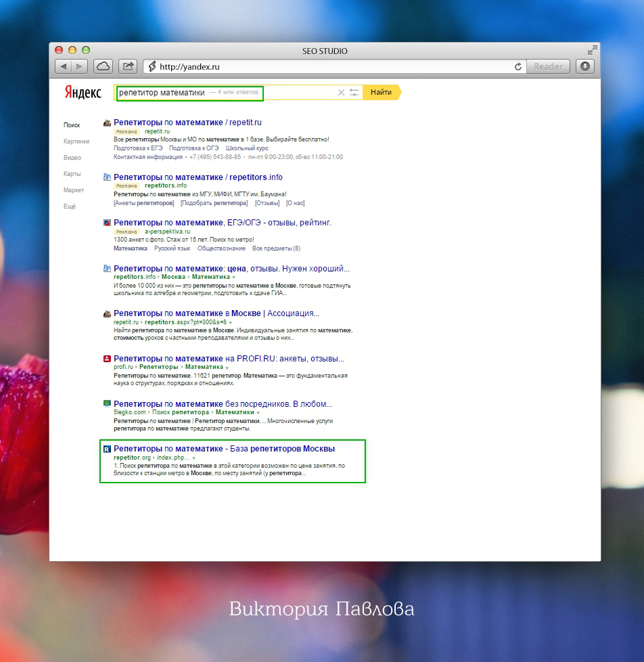Open the Ещё menu in the sidebar
Screen dimensions: 644x662
(x=70, y=206)
